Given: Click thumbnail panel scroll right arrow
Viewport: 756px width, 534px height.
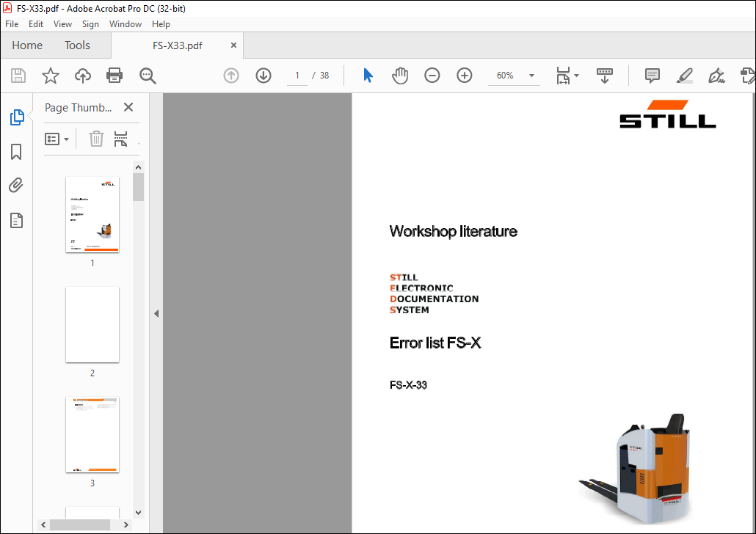Looking at the screenshot, I should (x=126, y=524).
